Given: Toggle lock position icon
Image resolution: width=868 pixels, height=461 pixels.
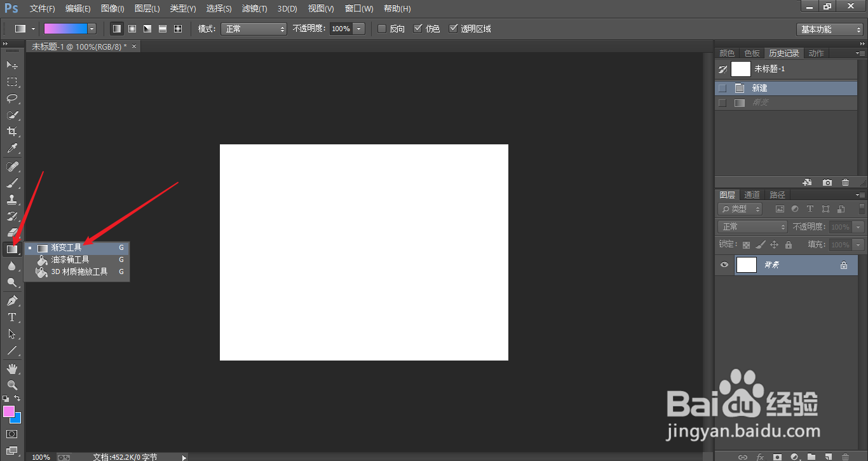Looking at the screenshot, I should coord(774,245).
